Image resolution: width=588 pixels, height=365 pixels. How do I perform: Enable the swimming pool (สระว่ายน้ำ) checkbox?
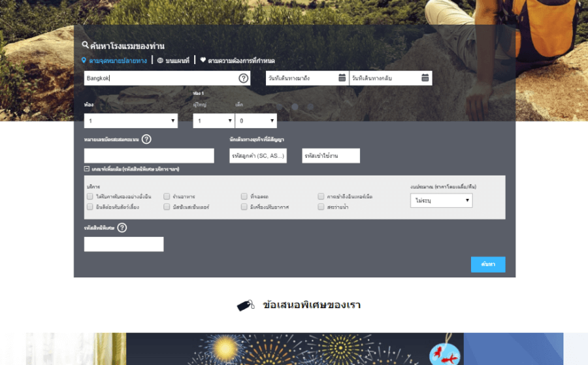(x=321, y=207)
